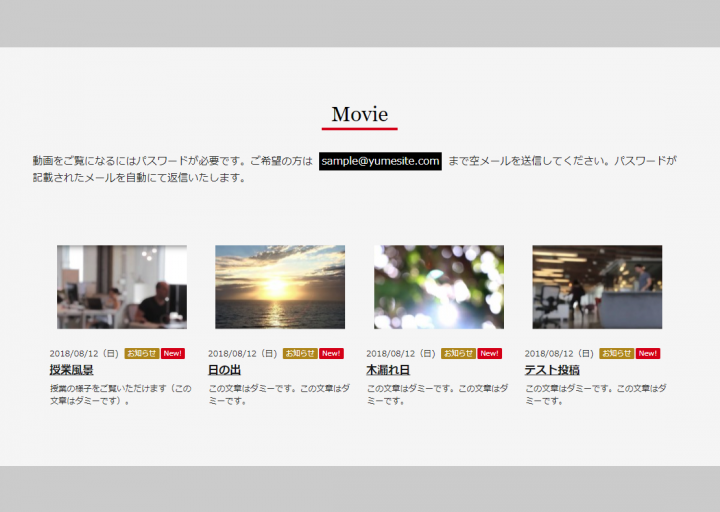
Task: Click the 木漏れ日 title link
Action: [388, 370]
